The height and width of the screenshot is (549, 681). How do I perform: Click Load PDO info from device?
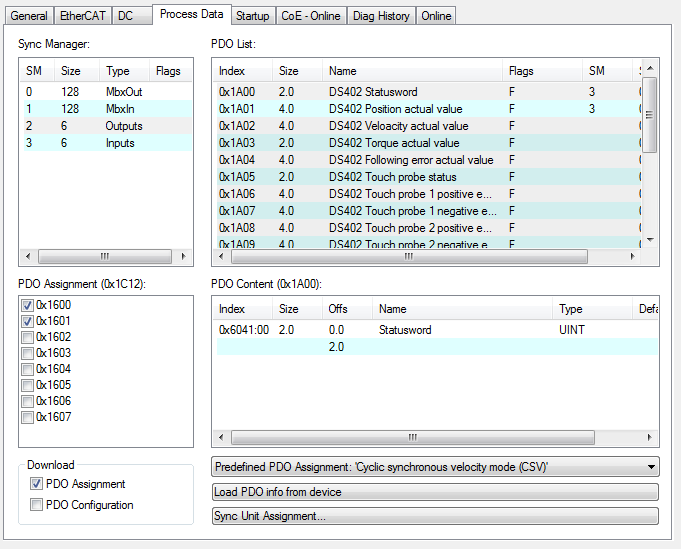pos(435,492)
